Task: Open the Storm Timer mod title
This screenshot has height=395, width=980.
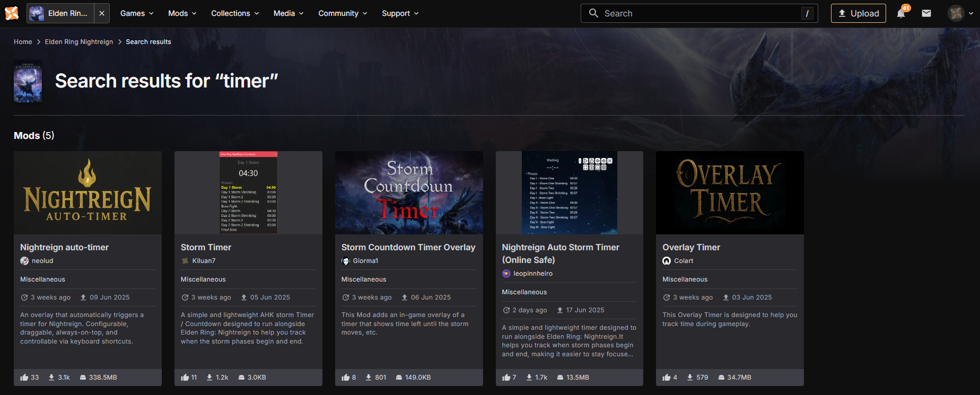Action: (x=206, y=247)
